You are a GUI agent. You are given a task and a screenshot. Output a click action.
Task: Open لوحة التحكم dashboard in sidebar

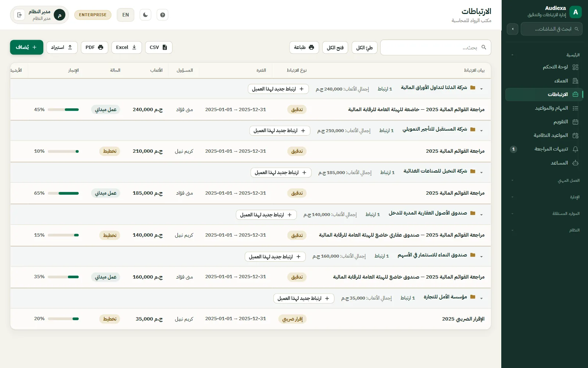click(544, 67)
